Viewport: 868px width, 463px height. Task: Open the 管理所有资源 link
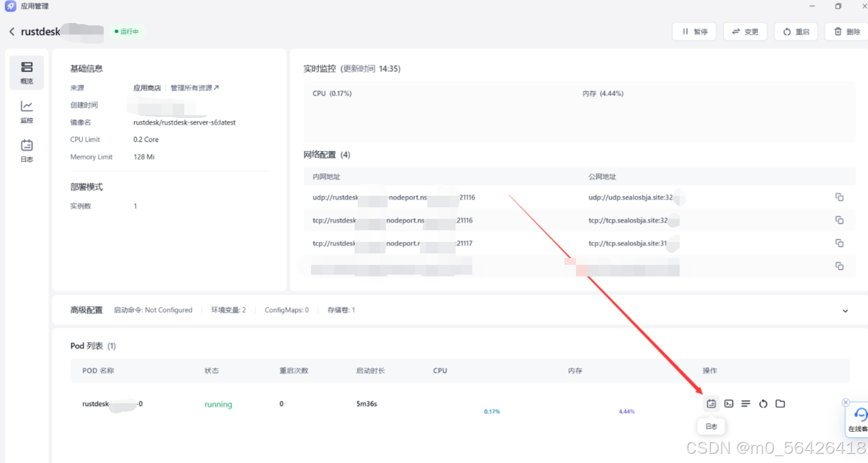(x=195, y=88)
